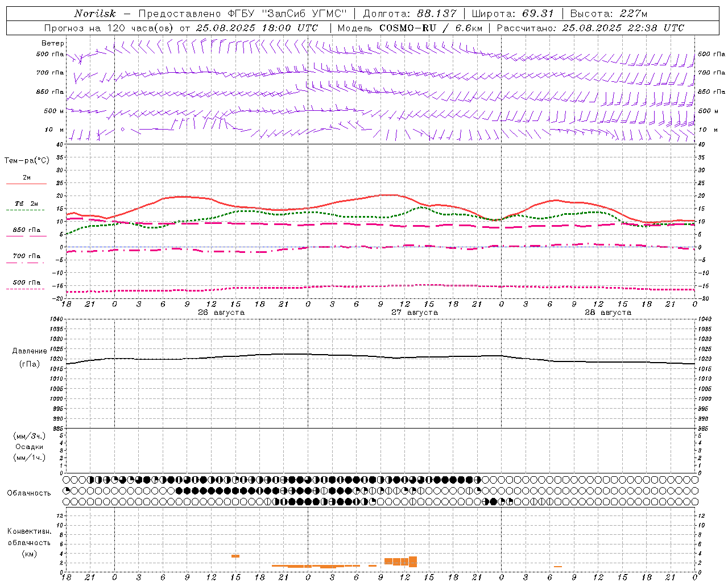The image size is (728, 582).
Task: Click the dashed line sample under Td 2м legend
Action: 26,210
